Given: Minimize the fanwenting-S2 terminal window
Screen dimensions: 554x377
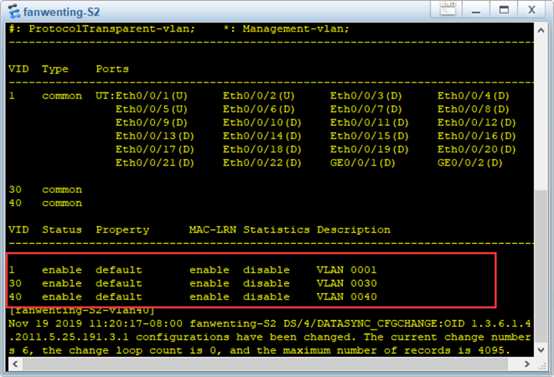Looking at the screenshot, I should point(476,11).
